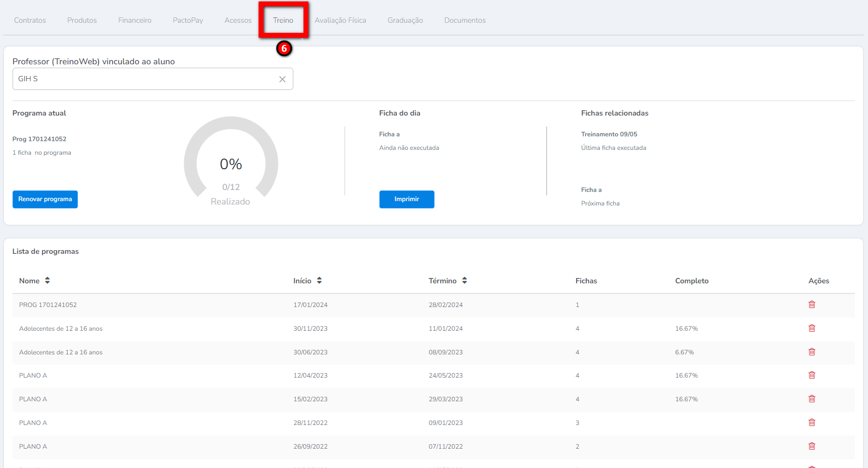The width and height of the screenshot is (868, 468).
Task: Delete PLANO A program starting 28/11/2022
Action: 811,423
